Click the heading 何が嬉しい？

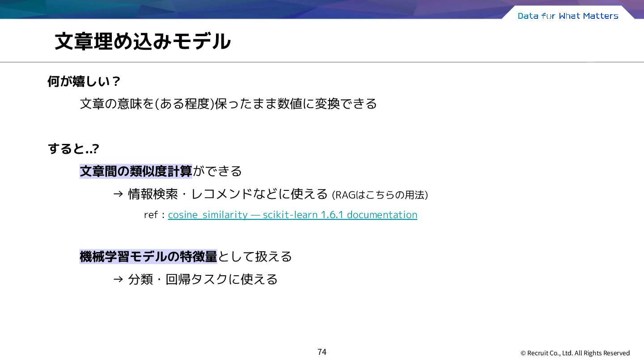(x=84, y=81)
